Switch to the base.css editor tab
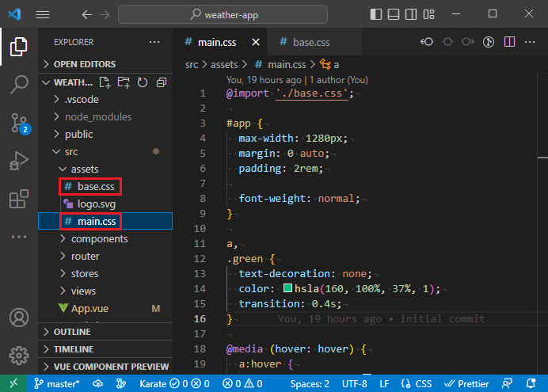This screenshot has height=392, width=548. tap(314, 42)
